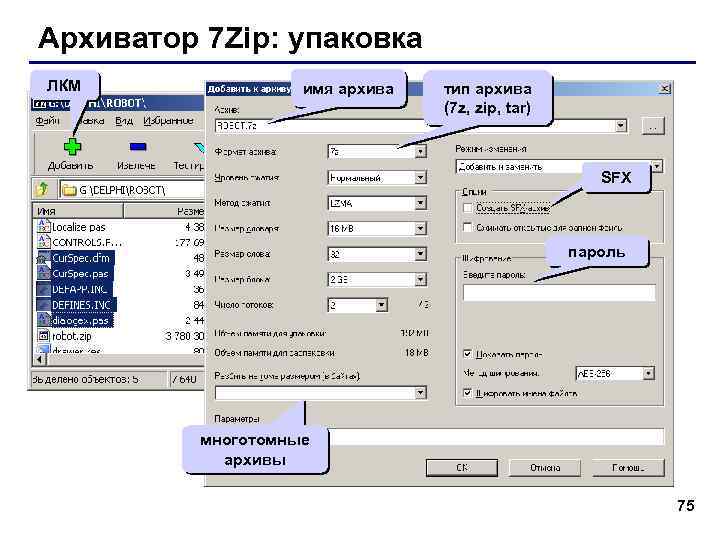Expand the Размер словаря dropdown showing 16 MB
Image resolution: width=720 pixels, height=540 pixels.
click(x=420, y=228)
